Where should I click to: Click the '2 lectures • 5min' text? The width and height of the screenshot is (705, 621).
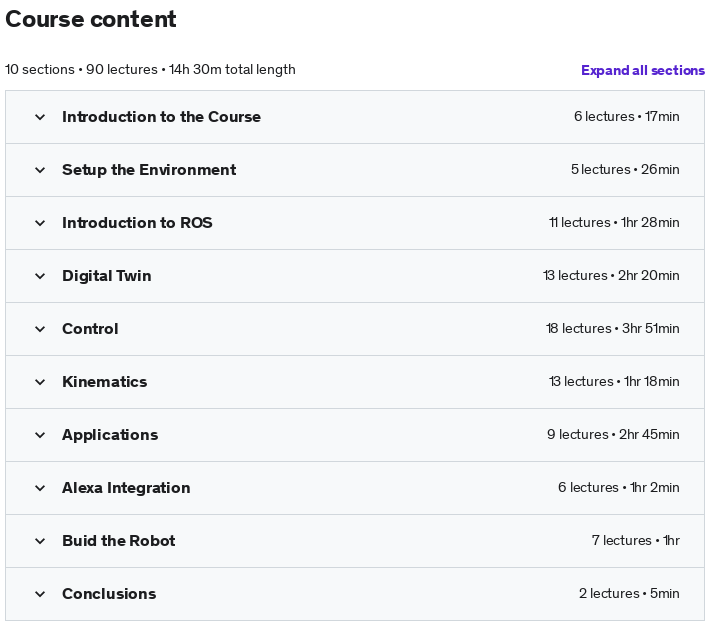click(629, 594)
